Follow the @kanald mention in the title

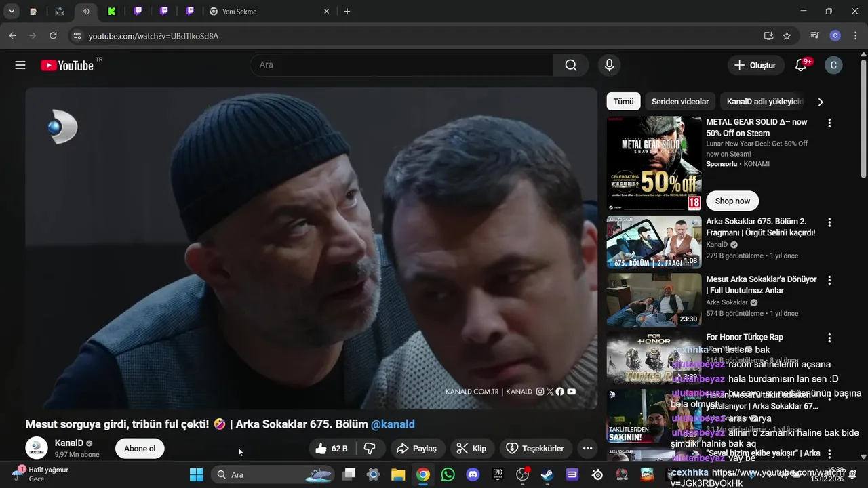pyautogui.click(x=393, y=424)
